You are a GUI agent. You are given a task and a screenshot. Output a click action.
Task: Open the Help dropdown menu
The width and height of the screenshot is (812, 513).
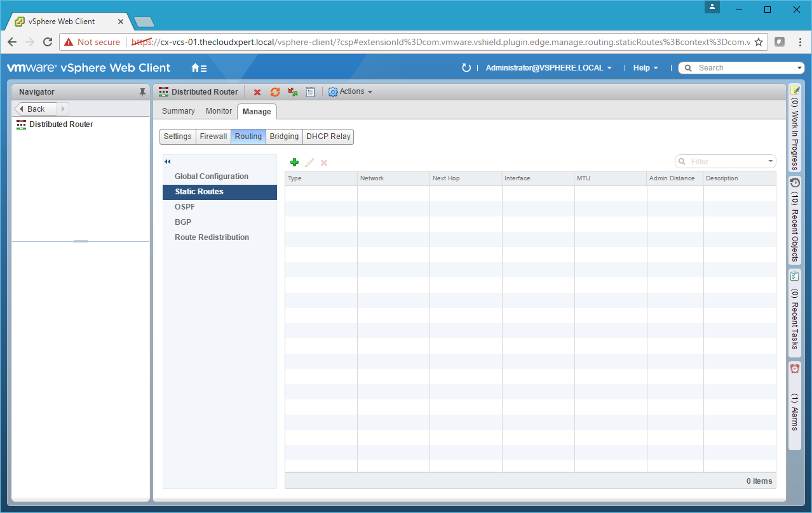pyautogui.click(x=646, y=68)
